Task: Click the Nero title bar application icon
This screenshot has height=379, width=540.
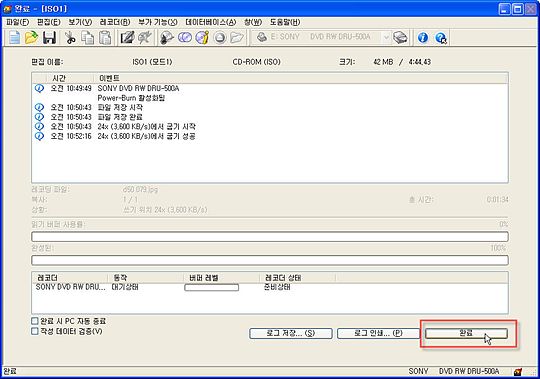Action: pos(7,9)
